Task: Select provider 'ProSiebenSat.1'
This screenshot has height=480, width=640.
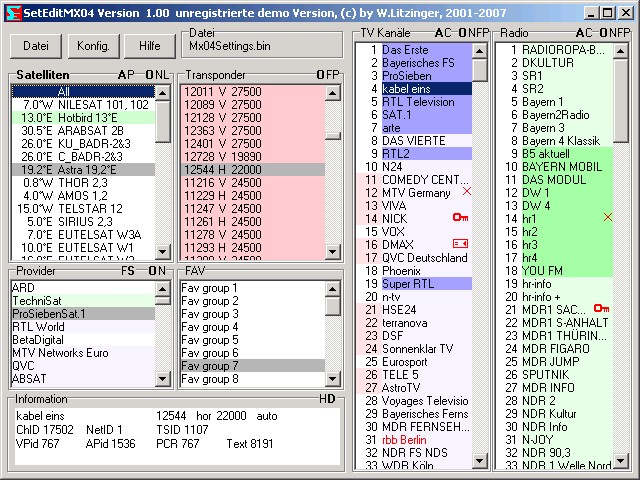Action: pyautogui.click(x=83, y=314)
